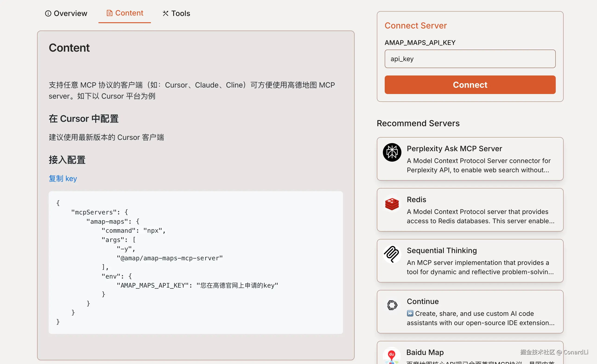Click the Overview info circle icon

coord(48,13)
